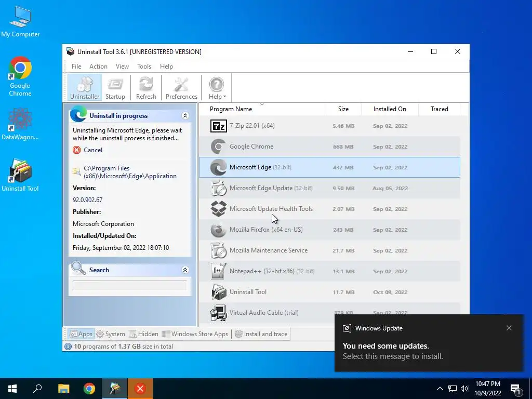532x399 pixels.
Task: Select the Mozilla Firefox list icon
Action: (219, 230)
